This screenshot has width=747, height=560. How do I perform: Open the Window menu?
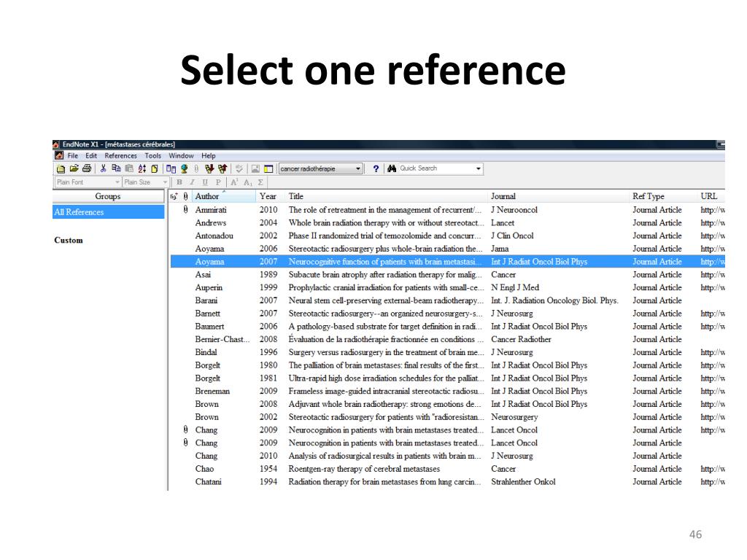point(181,155)
